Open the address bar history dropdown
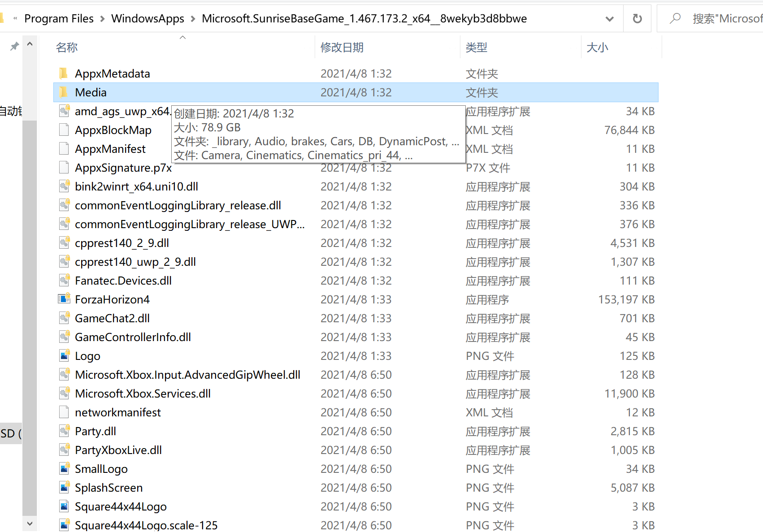Viewport: 763px width, 532px height. coord(609,19)
